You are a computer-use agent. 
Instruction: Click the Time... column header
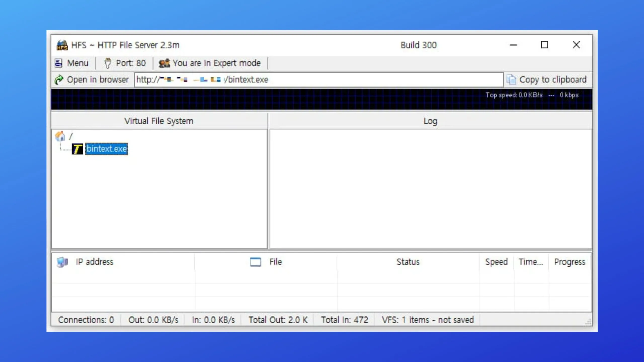[x=531, y=262]
